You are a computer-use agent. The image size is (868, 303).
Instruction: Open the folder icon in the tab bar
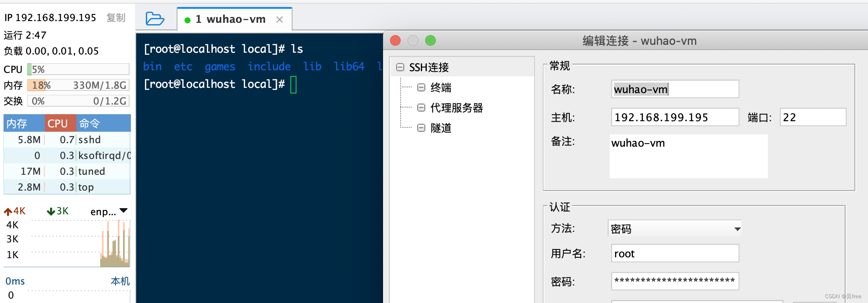pos(155,19)
